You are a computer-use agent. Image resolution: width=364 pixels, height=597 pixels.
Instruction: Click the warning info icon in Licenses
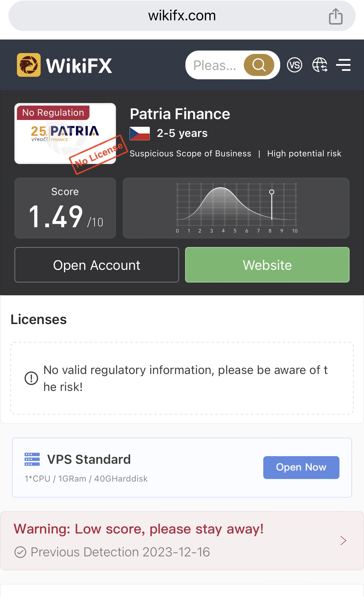(31, 378)
